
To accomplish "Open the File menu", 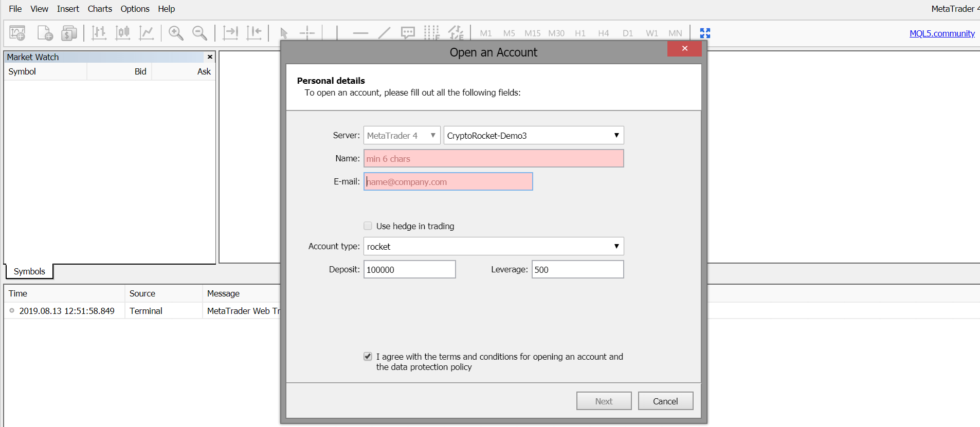I will tap(15, 9).
